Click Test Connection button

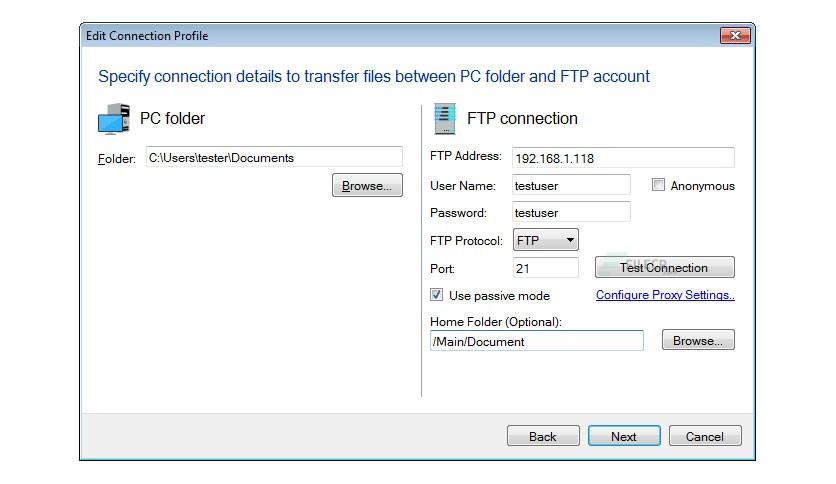click(664, 268)
